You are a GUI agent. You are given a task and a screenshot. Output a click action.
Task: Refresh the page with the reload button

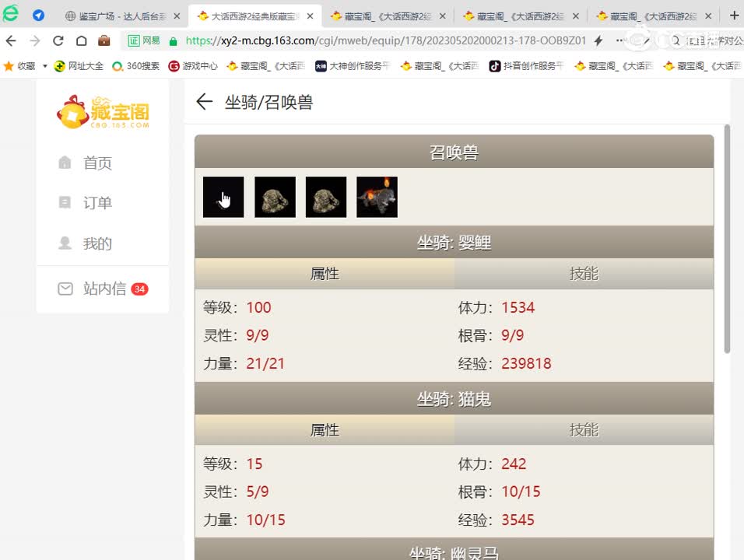[x=59, y=40]
